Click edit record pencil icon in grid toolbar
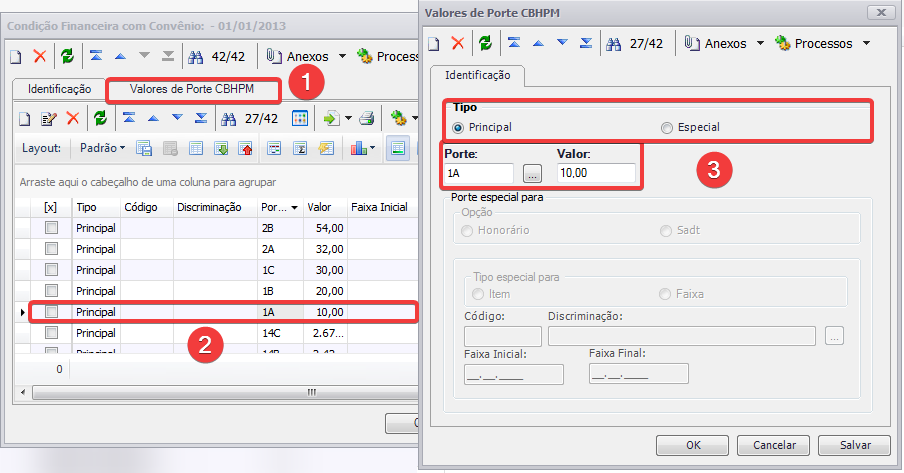This screenshot has width=904, height=473. click(x=49, y=119)
